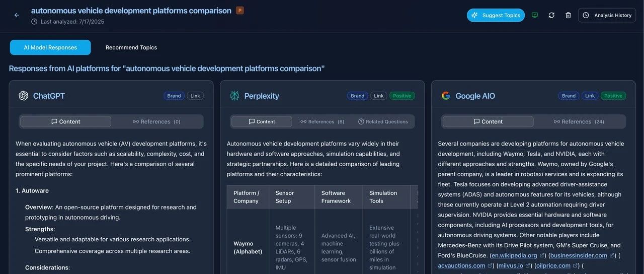Click the '1. Autoware' heading
The image size is (644, 274).
[32, 191]
